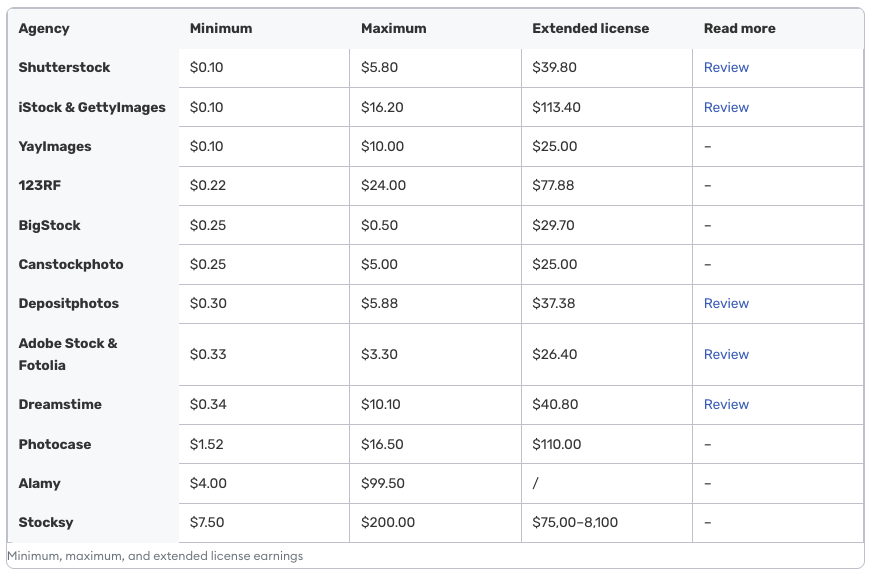The height and width of the screenshot is (578, 872).
Task: Click Photocase's $1.52 minimum value
Action: (x=206, y=444)
